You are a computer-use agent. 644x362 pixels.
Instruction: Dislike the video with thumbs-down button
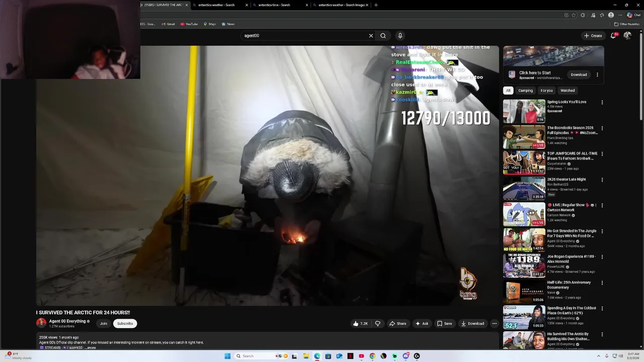pos(377,324)
